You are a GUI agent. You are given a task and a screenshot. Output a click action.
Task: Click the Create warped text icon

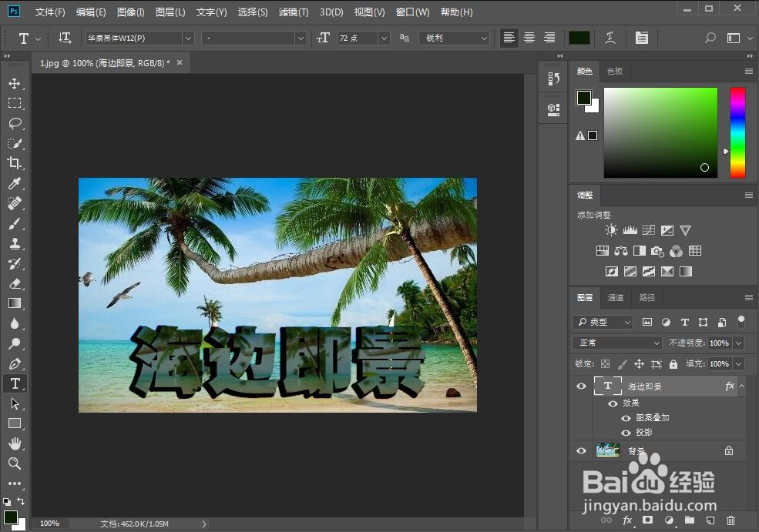coord(610,38)
